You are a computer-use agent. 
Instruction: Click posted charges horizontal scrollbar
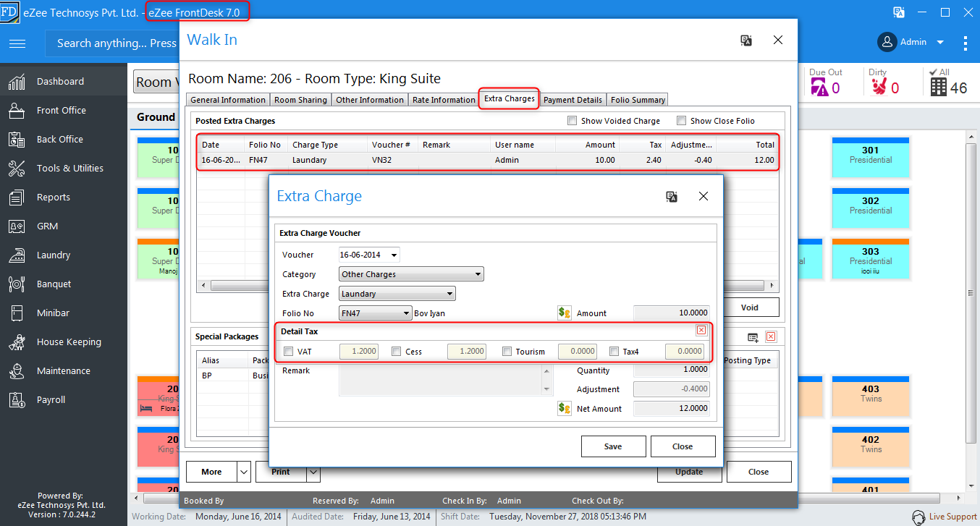488,286
